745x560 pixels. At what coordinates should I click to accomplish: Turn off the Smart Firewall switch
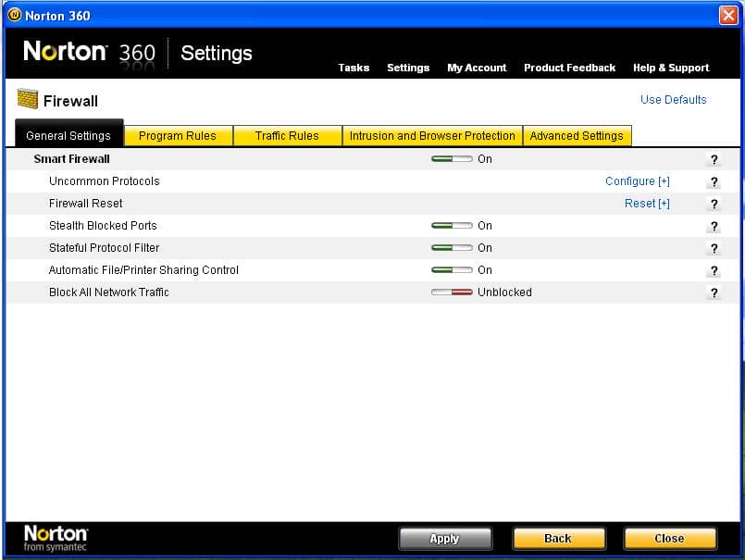coord(452,159)
